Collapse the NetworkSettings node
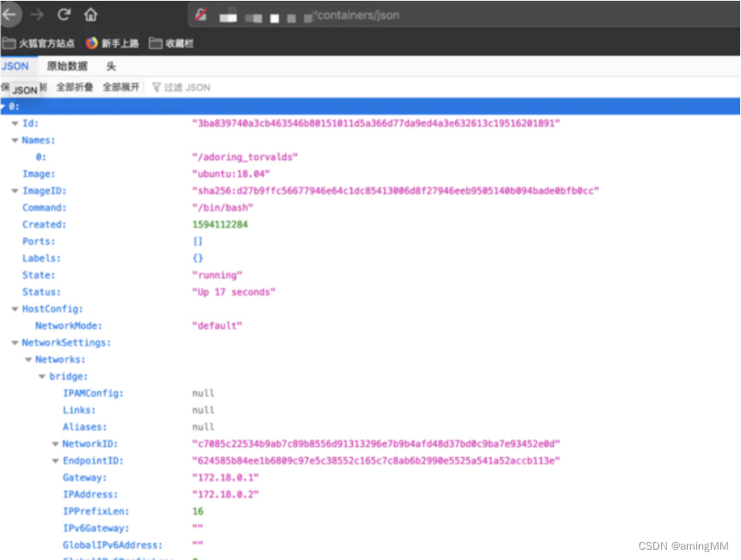 click(15, 342)
